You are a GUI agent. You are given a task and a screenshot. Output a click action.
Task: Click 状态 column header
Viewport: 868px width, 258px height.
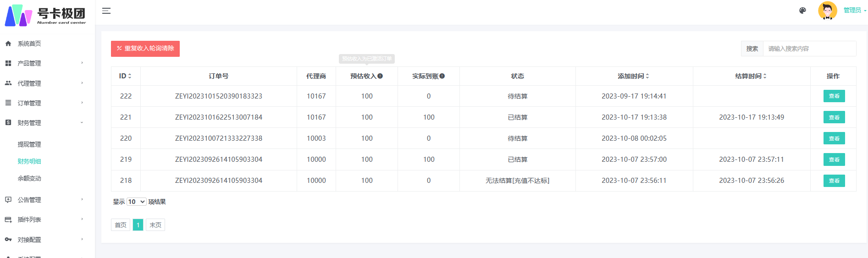pyautogui.click(x=518, y=76)
